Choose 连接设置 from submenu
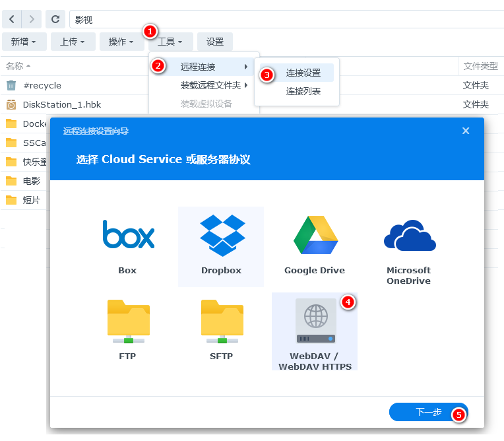 (x=297, y=73)
